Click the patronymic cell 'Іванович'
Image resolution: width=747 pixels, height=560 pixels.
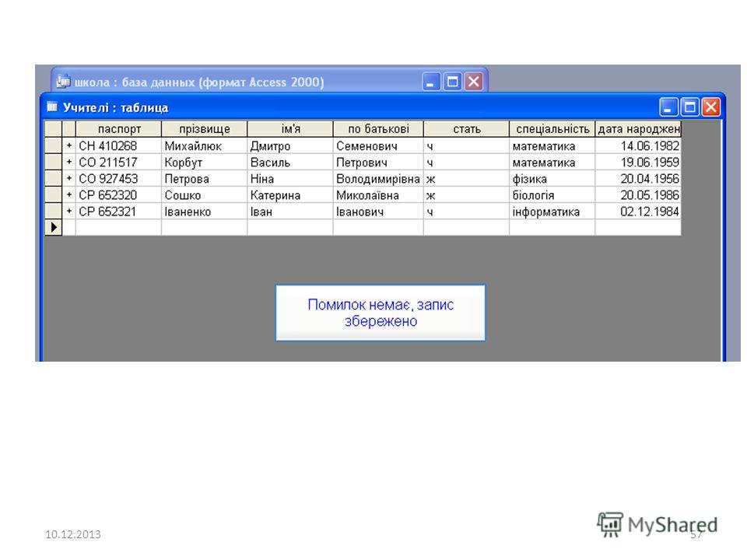(378, 211)
